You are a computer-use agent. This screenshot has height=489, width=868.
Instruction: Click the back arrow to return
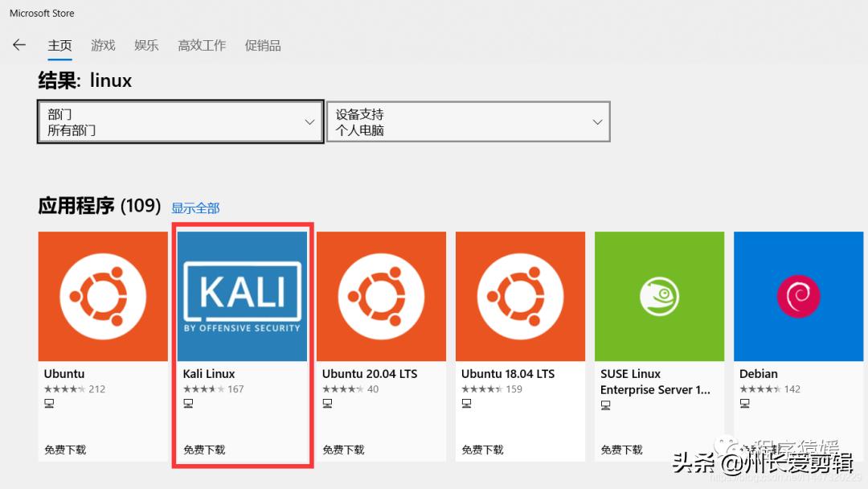19,44
